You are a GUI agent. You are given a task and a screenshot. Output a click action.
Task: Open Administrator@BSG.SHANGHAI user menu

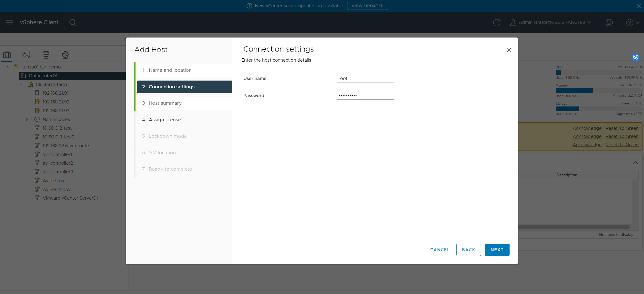[x=551, y=22]
